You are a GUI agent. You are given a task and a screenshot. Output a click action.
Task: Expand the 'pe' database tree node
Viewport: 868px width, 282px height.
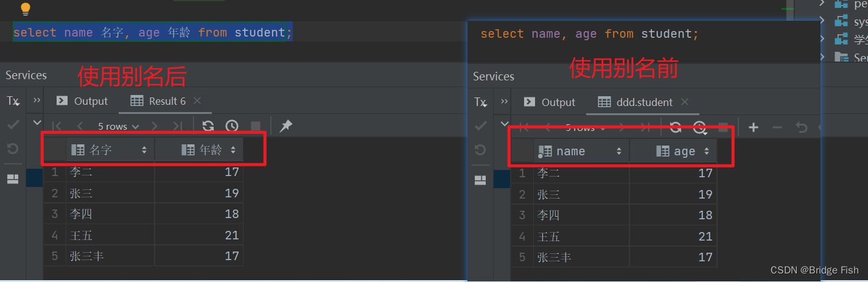tap(822, 4)
